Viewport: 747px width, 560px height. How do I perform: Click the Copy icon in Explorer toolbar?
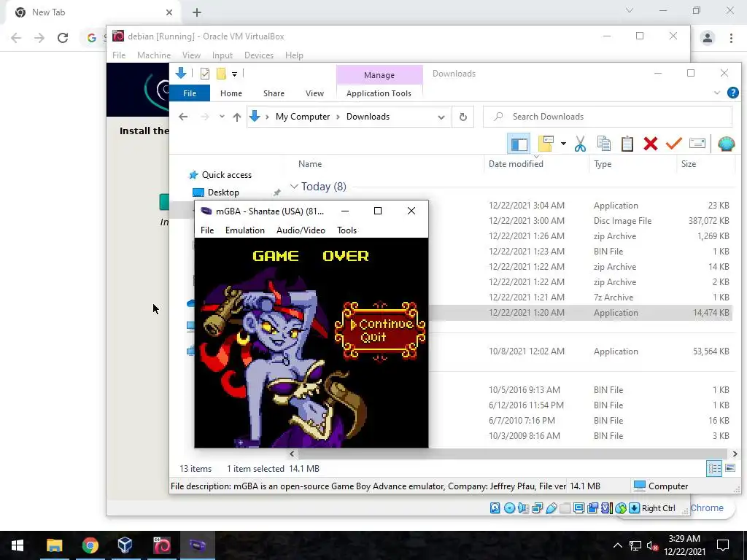(x=603, y=144)
